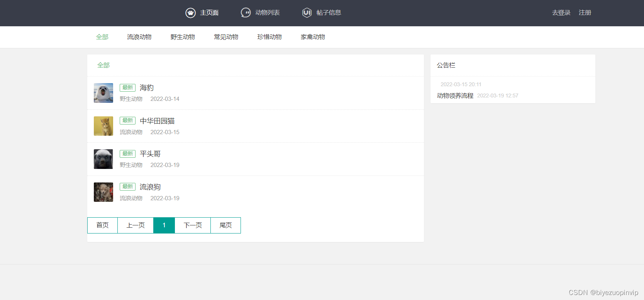Click the 流浪动物 label under 中华田园猫
The width and height of the screenshot is (644, 300).
[131, 132]
